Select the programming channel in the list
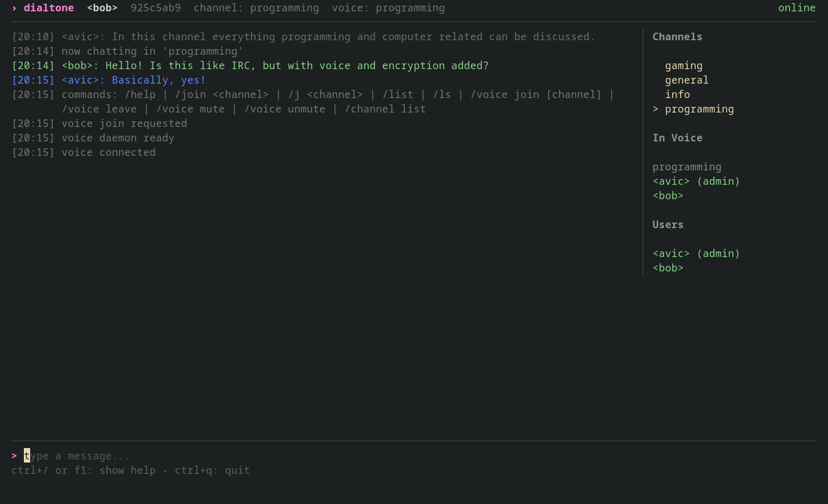The image size is (828, 504). (699, 109)
